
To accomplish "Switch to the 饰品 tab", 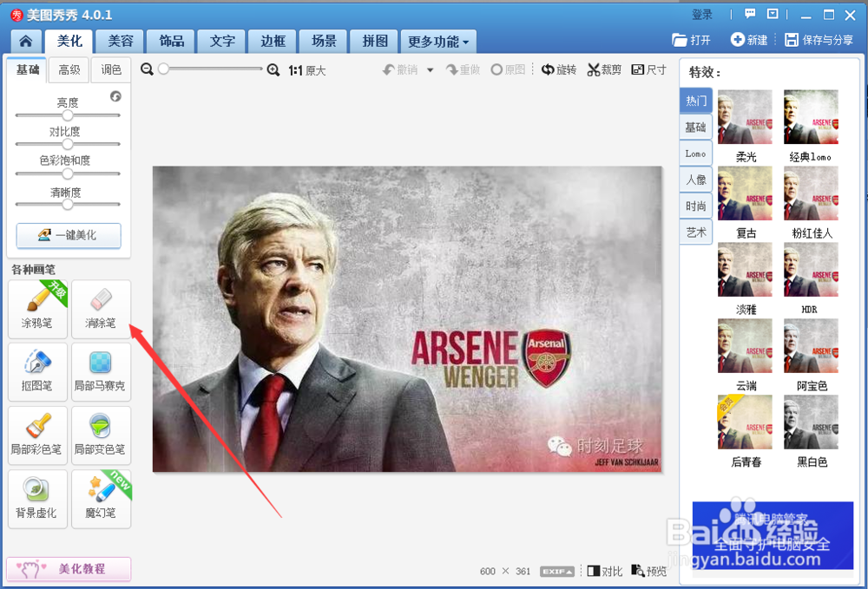I will pos(171,42).
